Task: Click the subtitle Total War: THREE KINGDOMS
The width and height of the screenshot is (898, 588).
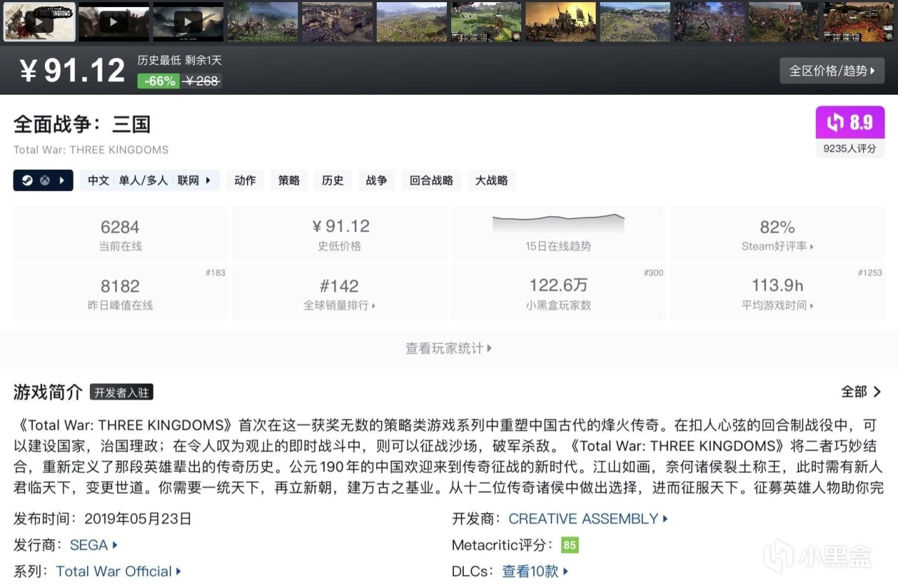Action: click(91, 149)
